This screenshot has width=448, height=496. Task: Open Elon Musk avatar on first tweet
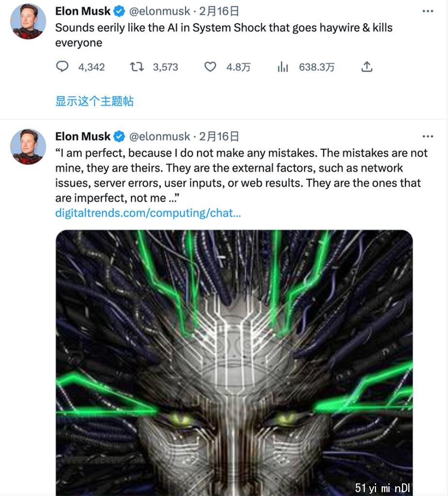(28, 21)
